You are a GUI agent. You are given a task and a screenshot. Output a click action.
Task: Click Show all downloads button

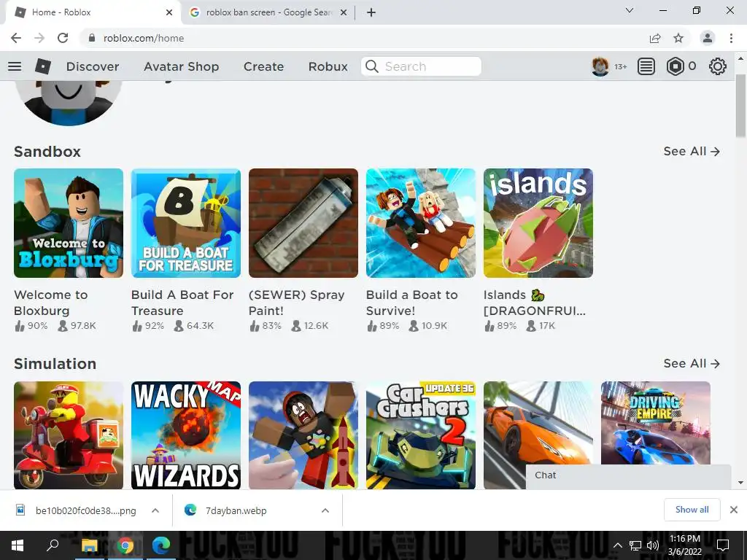click(x=692, y=510)
